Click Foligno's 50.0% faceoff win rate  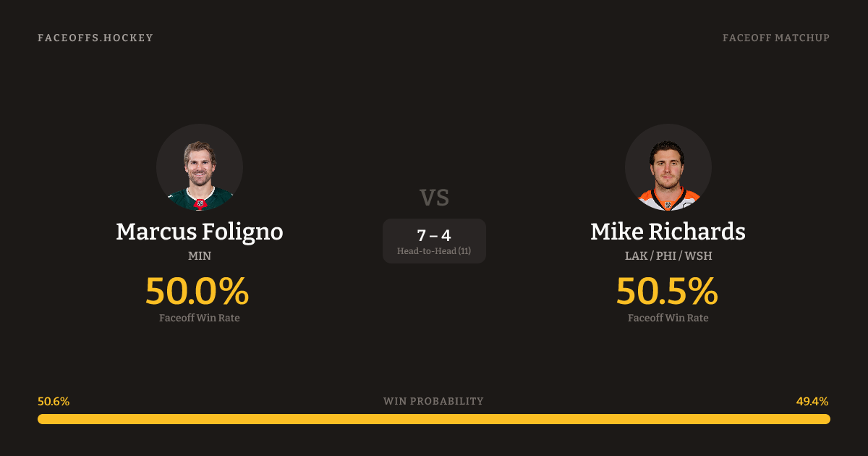pyautogui.click(x=197, y=291)
